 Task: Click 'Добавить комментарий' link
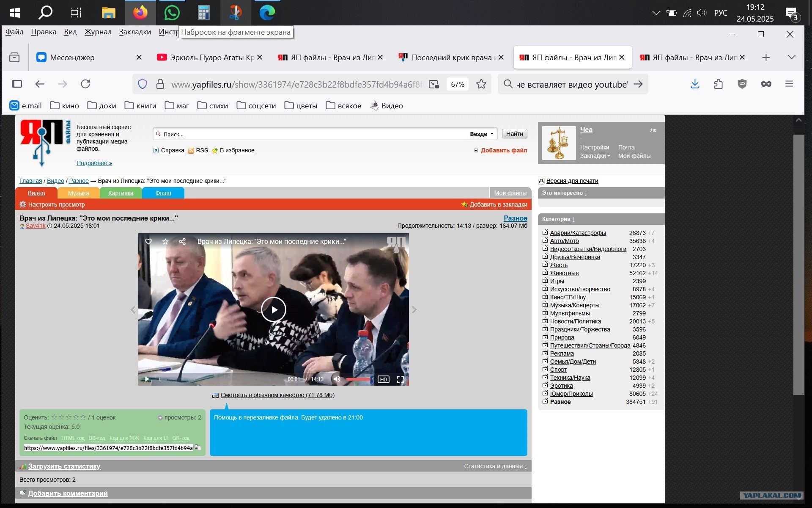[68, 493]
